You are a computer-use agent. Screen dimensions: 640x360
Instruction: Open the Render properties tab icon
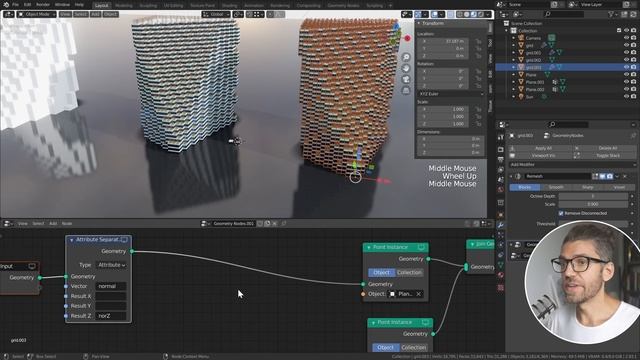(501, 149)
